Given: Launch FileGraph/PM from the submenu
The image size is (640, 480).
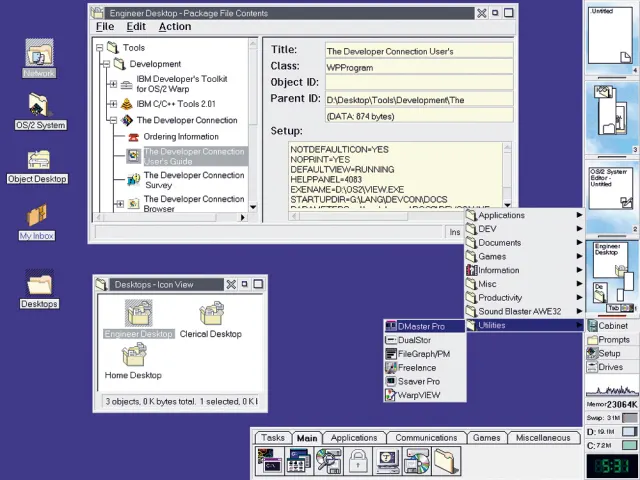Looking at the screenshot, I should click(x=424, y=354).
